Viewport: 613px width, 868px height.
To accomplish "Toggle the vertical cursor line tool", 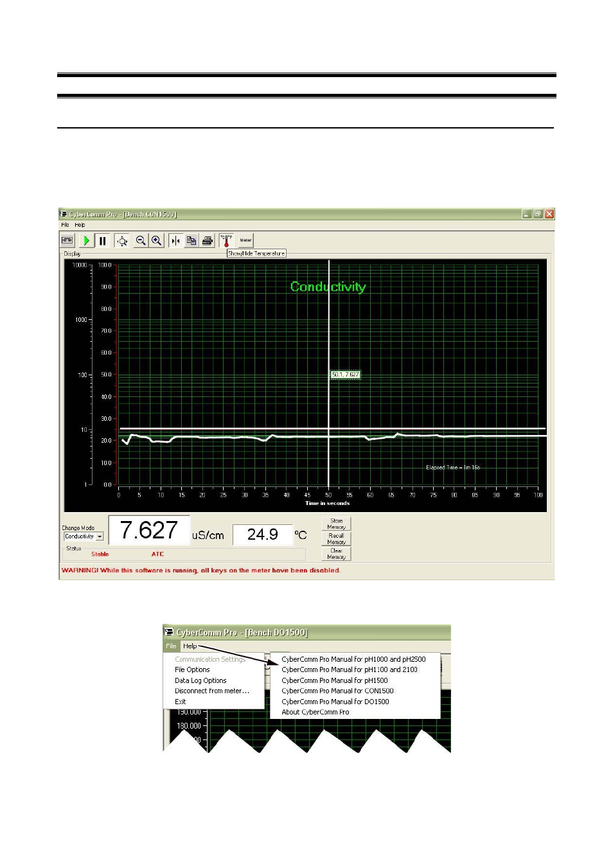I will 175,240.
